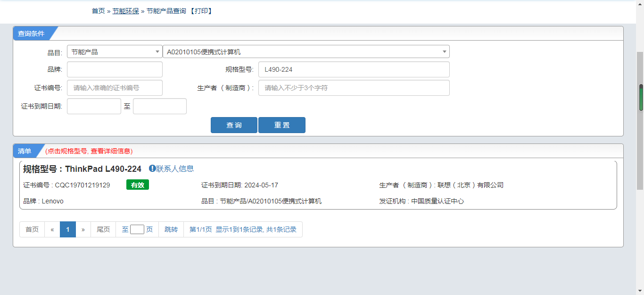The height and width of the screenshot is (295, 644).
Task: Click the record count text 共1条记录
Action: tap(281, 229)
